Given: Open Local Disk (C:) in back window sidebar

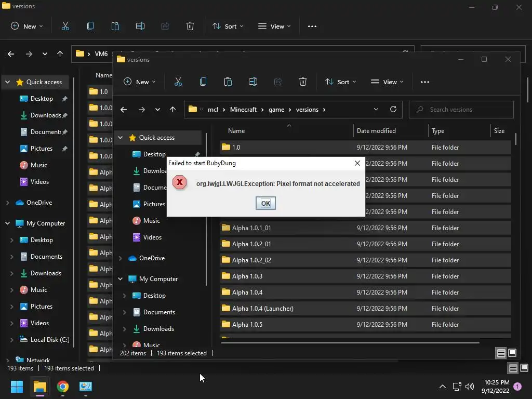Looking at the screenshot, I should 45,340.
